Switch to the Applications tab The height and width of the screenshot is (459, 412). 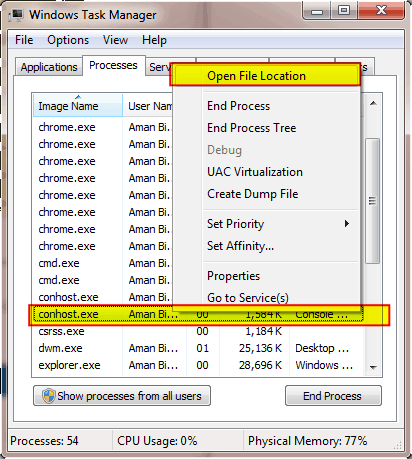49,67
